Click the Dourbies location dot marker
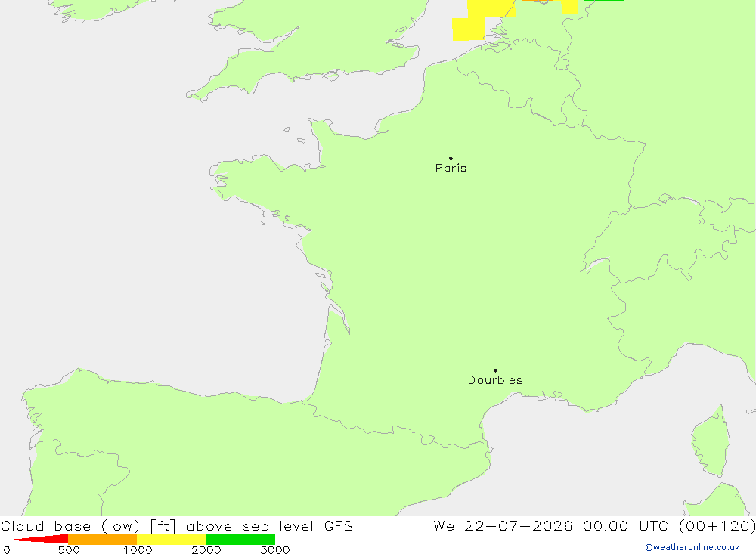This screenshot has height=554, width=756. click(495, 370)
